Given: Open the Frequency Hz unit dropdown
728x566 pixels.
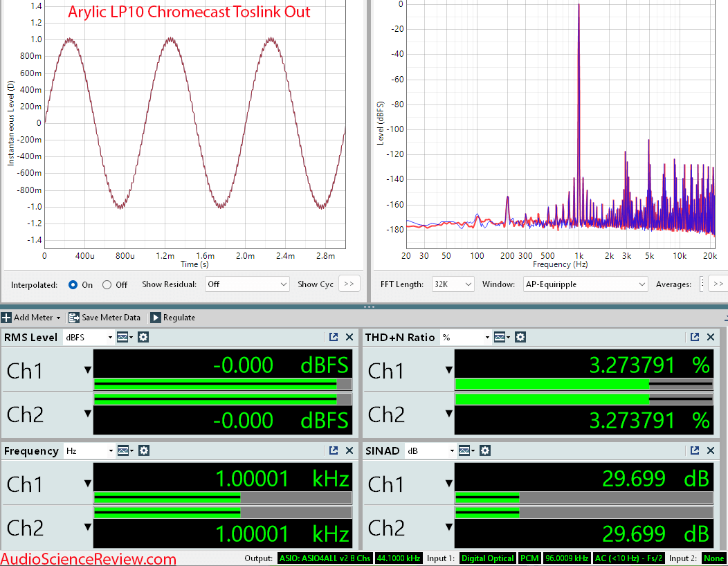Looking at the screenshot, I should pos(89,451).
